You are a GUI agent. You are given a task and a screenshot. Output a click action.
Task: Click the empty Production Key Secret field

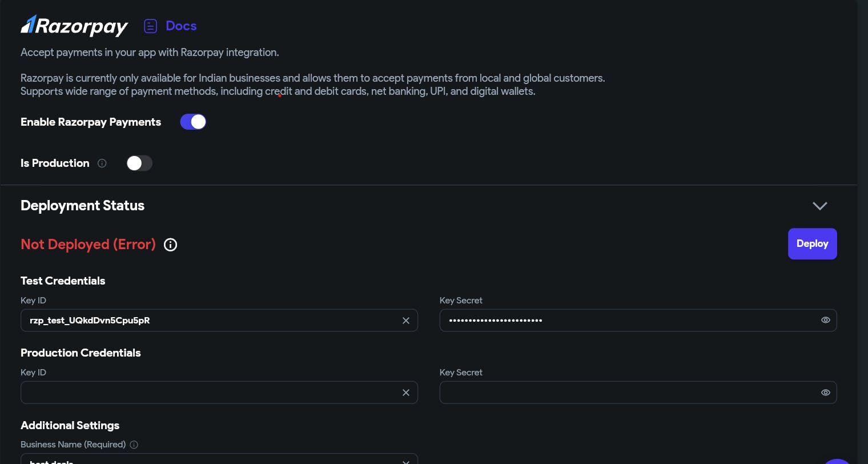[x=628, y=393]
